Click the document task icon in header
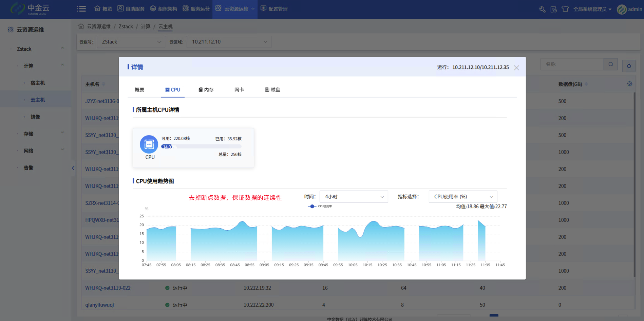This screenshot has width=644, height=321. pyautogui.click(x=553, y=9)
